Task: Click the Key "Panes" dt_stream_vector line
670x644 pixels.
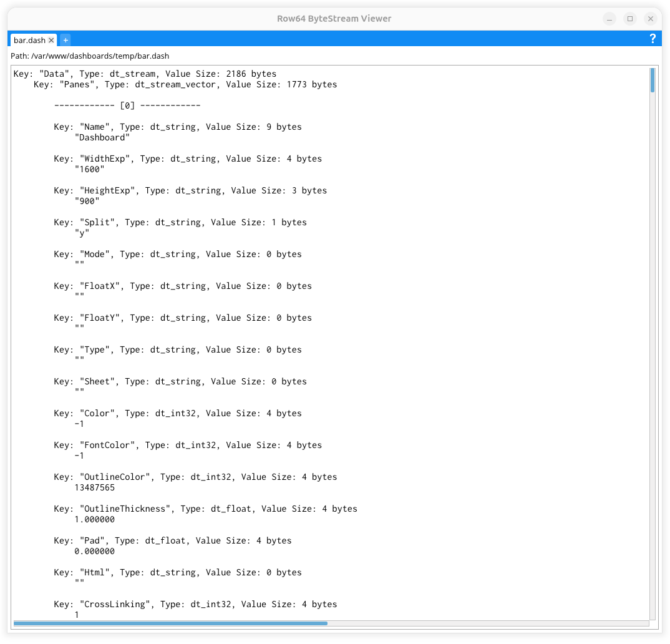Action: [x=185, y=85]
